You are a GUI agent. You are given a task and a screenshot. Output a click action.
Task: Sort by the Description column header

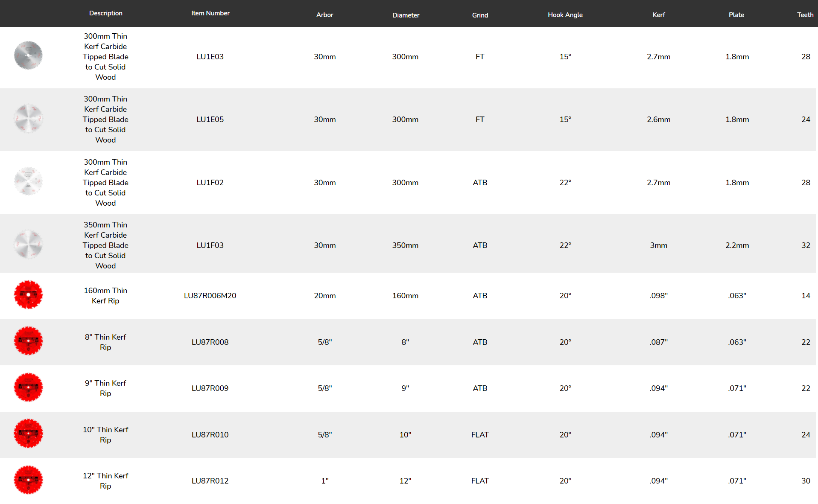(105, 13)
